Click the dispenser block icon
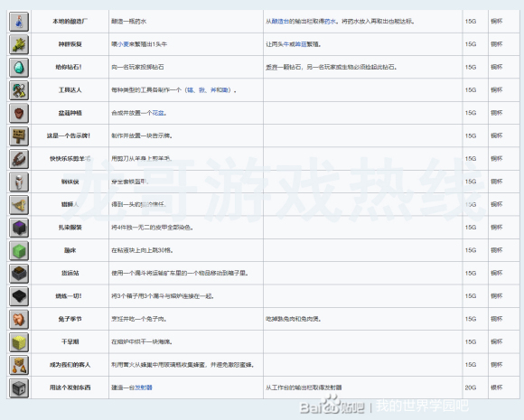 point(19,387)
